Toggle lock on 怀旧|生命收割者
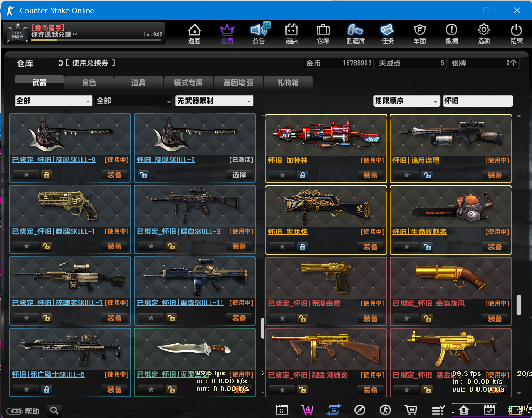Screen dimensions: 532x418 [x=427, y=247]
